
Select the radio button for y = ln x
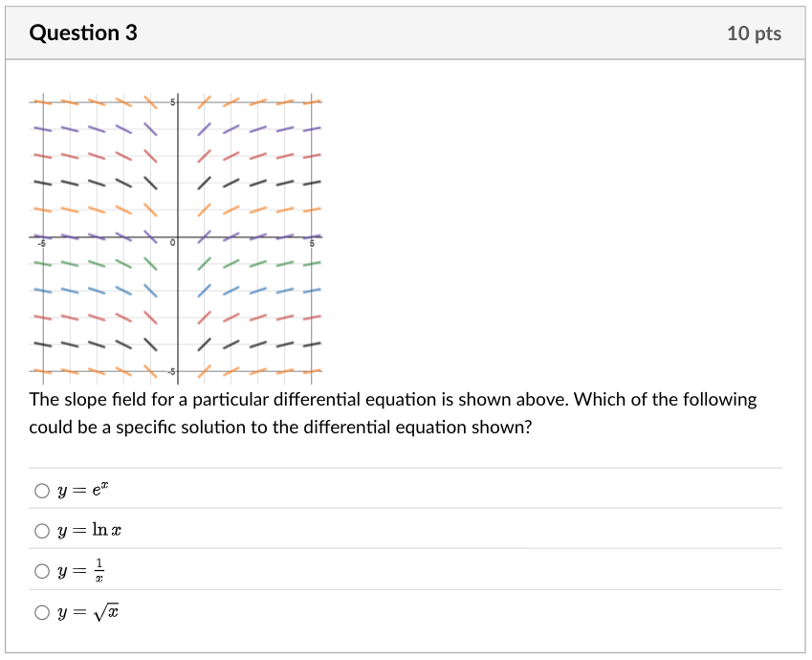pos(42,530)
